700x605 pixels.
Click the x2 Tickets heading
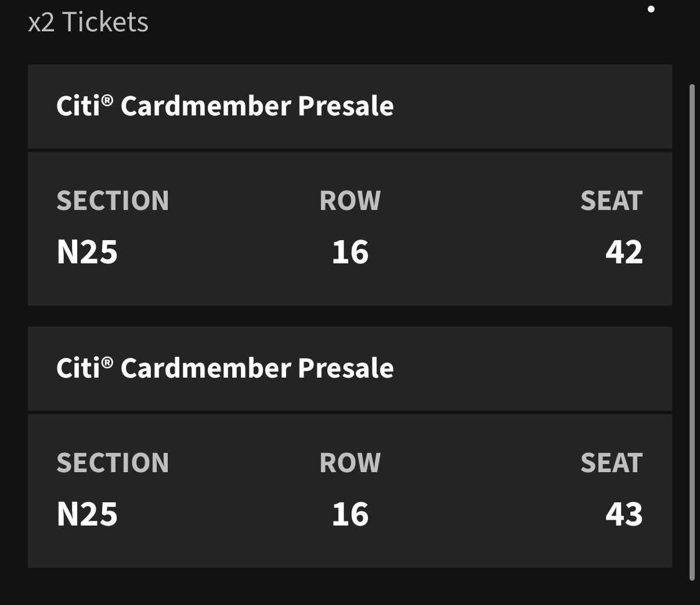pos(88,22)
